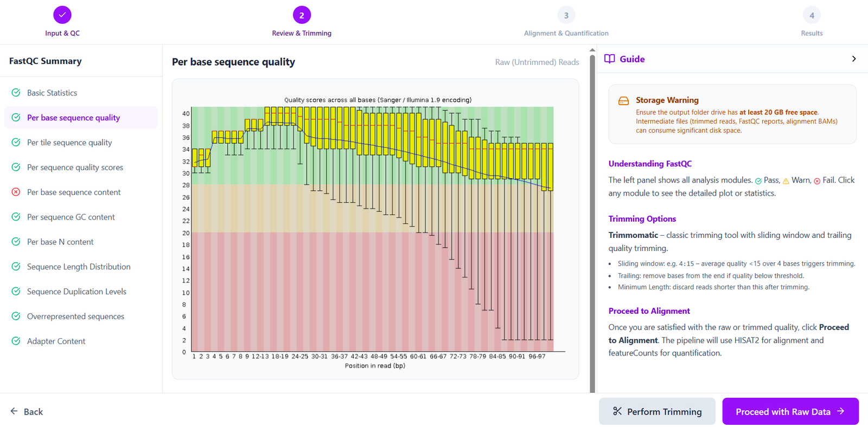
Task: Click the Trailing bullet in Trimming Options
Action: [x=711, y=276]
